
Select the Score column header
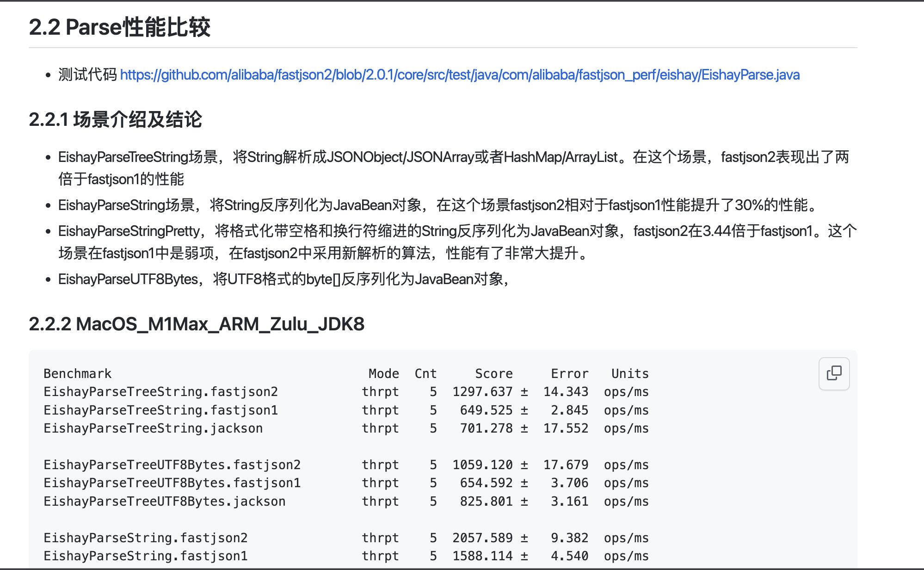click(494, 373)
